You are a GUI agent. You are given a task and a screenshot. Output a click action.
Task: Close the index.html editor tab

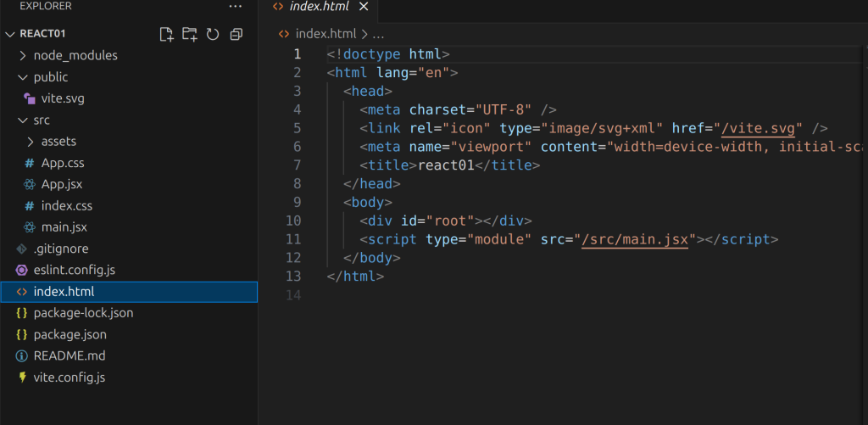coord(364,7)
